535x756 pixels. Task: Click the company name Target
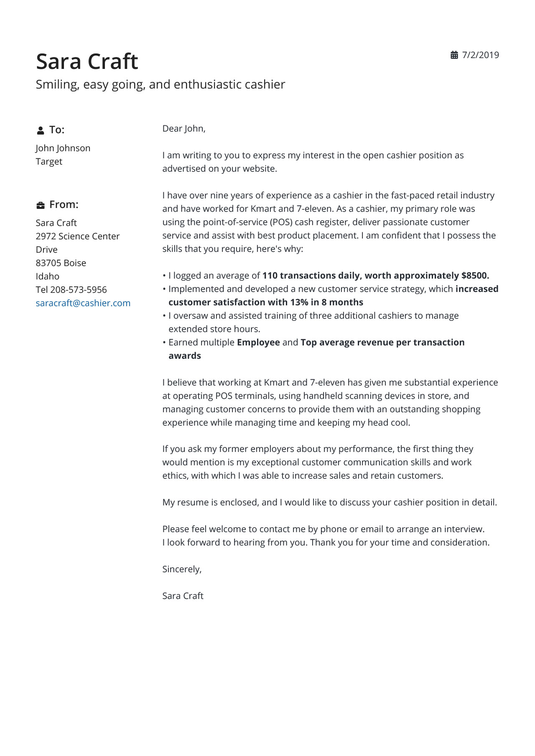click(x=49, y=162)
